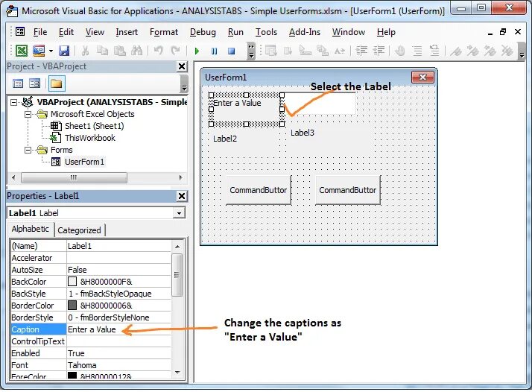Open the Insert menu
The image size is (532, 392).
(x=127, y=32)
